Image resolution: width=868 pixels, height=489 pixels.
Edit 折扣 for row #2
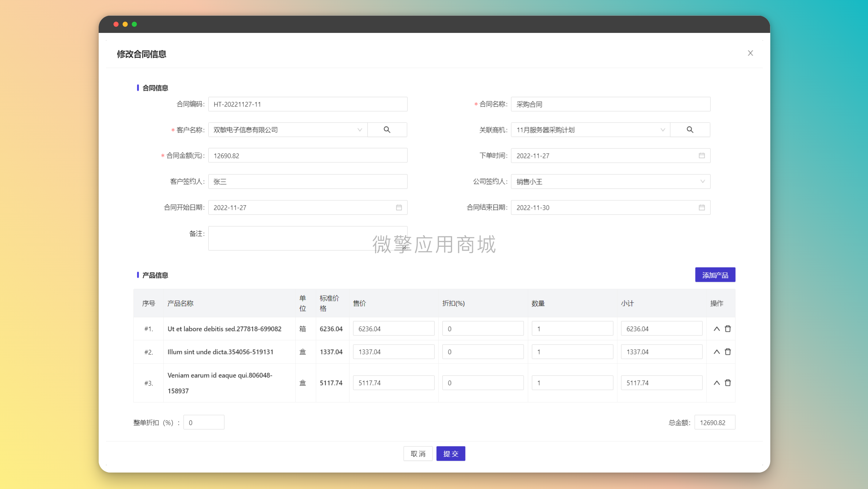click(x=483, y=352)
